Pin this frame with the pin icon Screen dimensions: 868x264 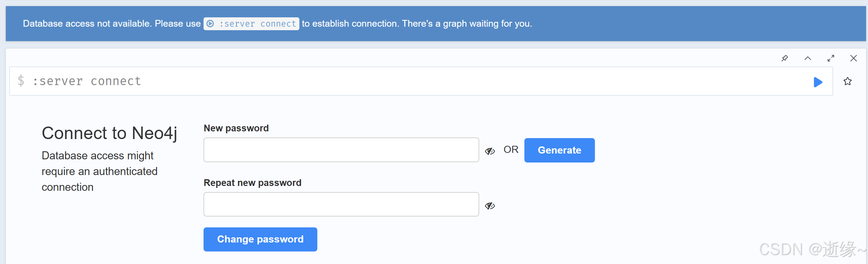pyautogui.click(x=784, y=58)
